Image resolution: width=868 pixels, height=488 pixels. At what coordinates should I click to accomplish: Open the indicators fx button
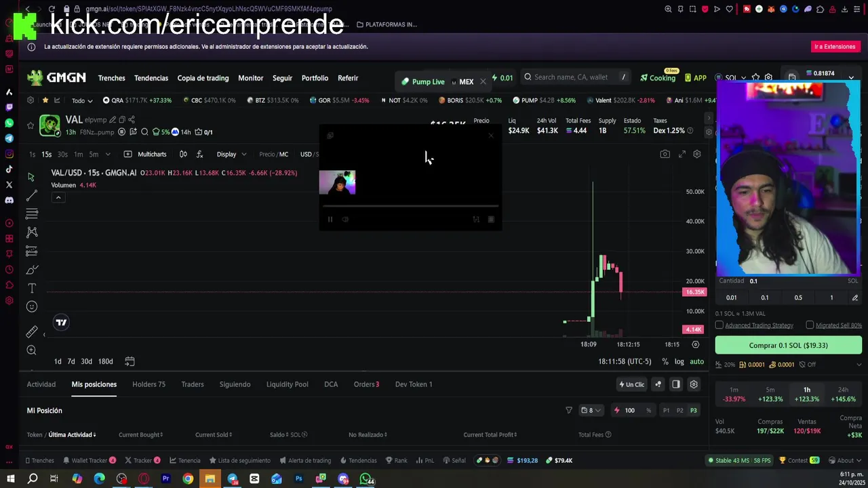click(x=199, y=155)
